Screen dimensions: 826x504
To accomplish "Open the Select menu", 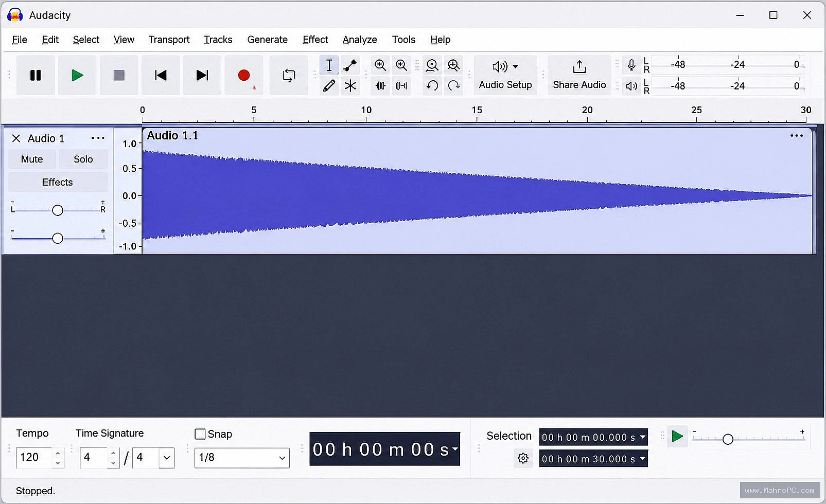I will (x=86, y=40).
